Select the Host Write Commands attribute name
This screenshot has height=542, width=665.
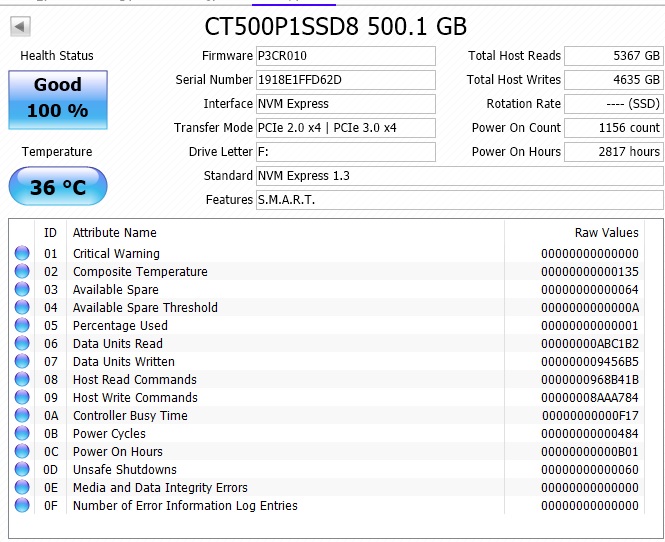(135, 398)
